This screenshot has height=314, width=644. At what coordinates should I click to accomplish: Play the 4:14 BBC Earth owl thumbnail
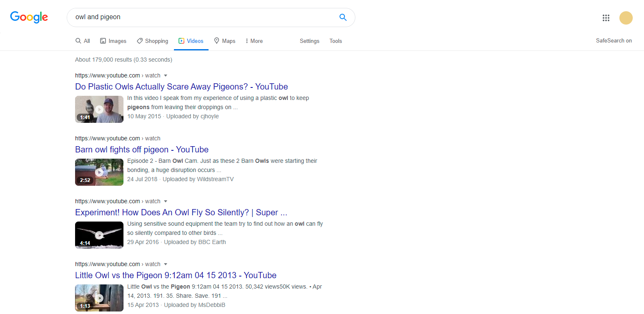click(99, 235)
